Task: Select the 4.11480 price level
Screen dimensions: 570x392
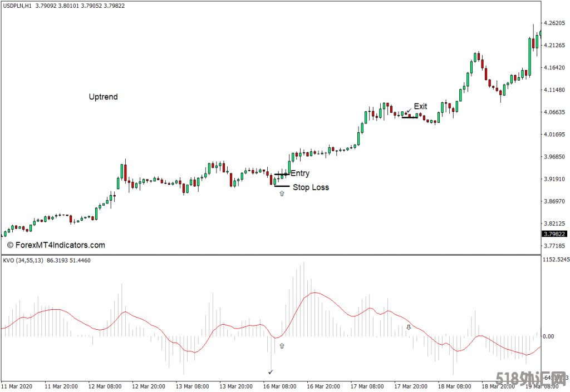Action: point(554,90)
